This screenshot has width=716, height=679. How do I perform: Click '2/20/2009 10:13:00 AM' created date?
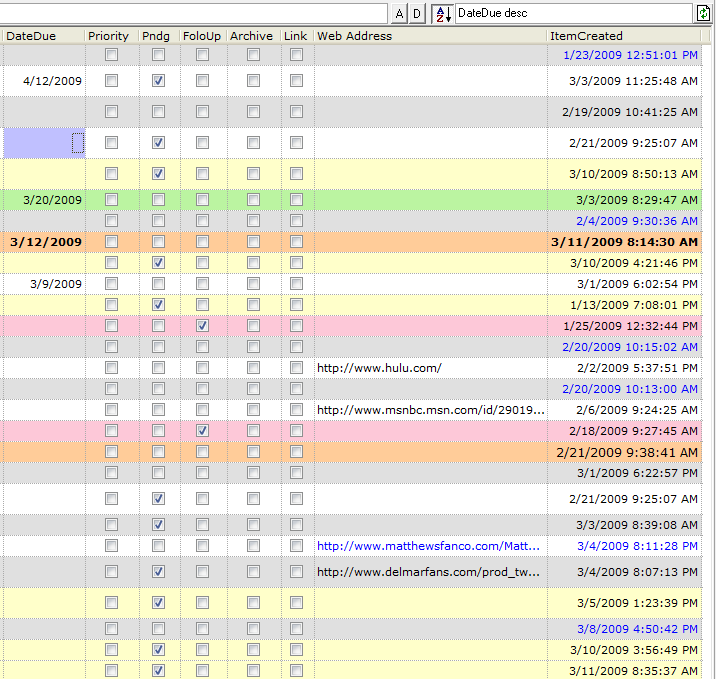point(630,389)
